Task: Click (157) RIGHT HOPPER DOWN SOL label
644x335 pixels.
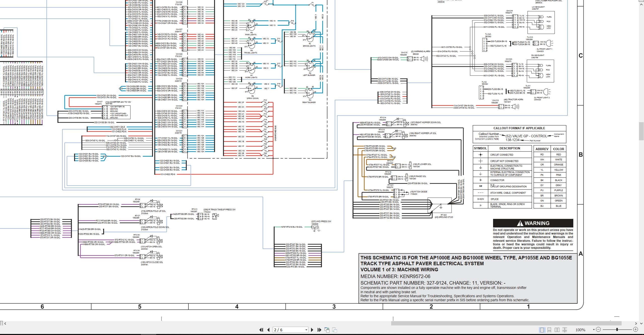Action: coord(426,122)
